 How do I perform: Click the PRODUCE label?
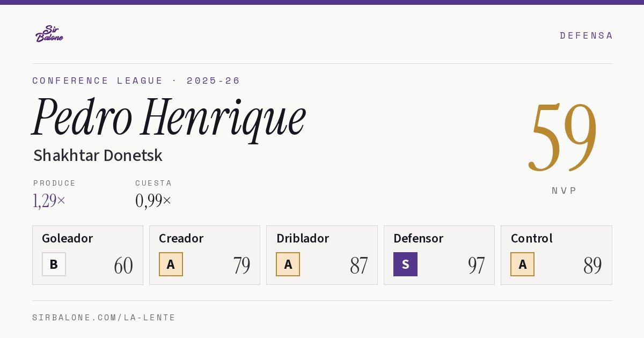tap(55, 183)
